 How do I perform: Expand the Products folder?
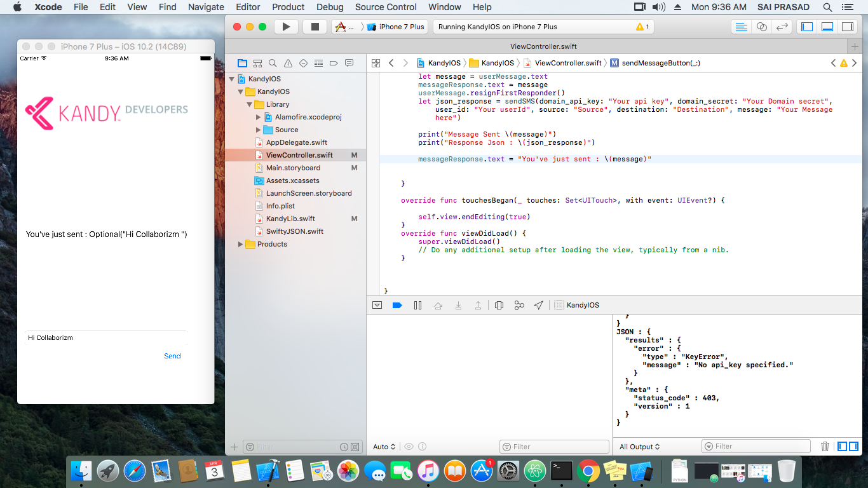pos(240,244)
